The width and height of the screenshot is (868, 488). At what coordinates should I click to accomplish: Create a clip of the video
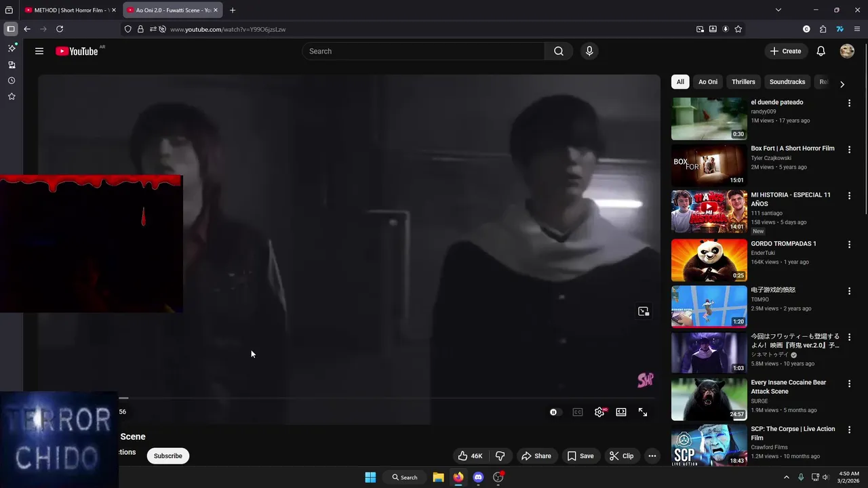622,456
